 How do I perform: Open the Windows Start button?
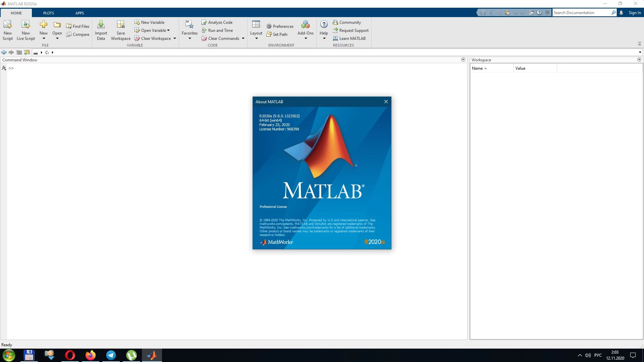coord(9,355)
